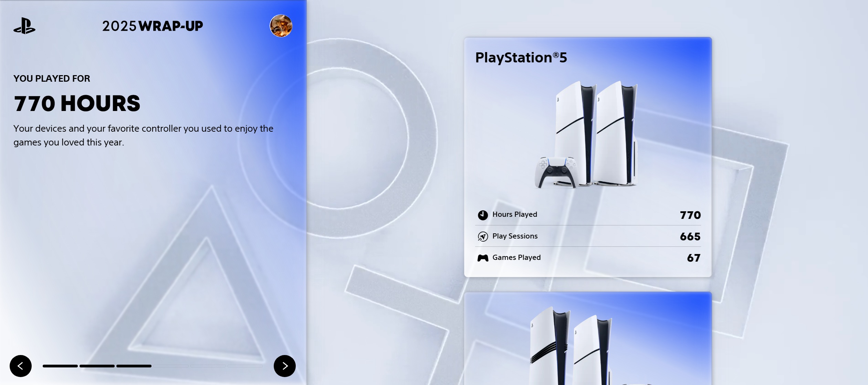Click the "Hours Played" label
The height and width of the screenshot is (385, 868).
[515, 214]
